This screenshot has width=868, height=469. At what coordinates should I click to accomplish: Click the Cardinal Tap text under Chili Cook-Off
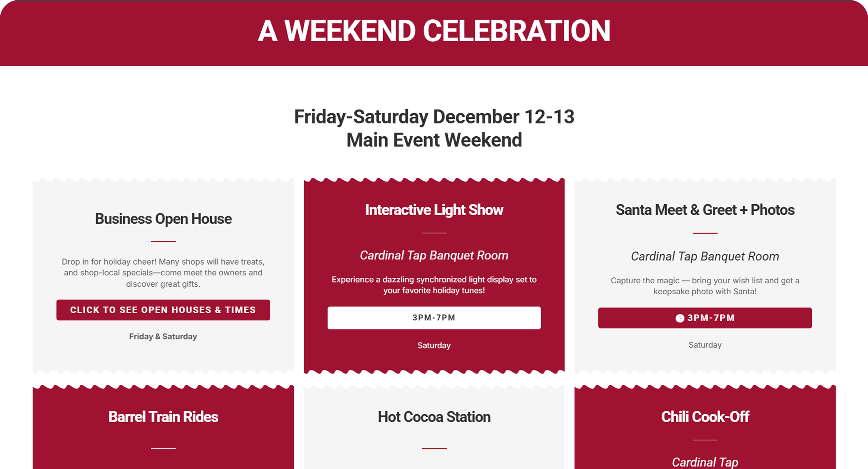tap(705, 462)
